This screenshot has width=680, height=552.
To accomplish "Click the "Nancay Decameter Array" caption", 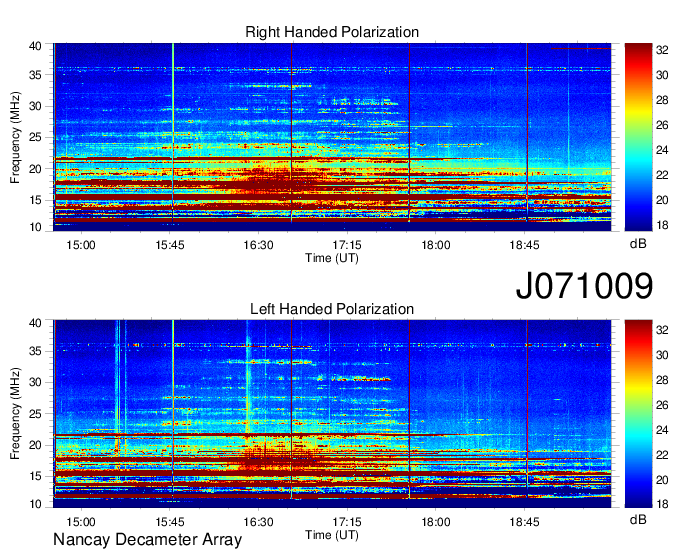I will [147, 540].
